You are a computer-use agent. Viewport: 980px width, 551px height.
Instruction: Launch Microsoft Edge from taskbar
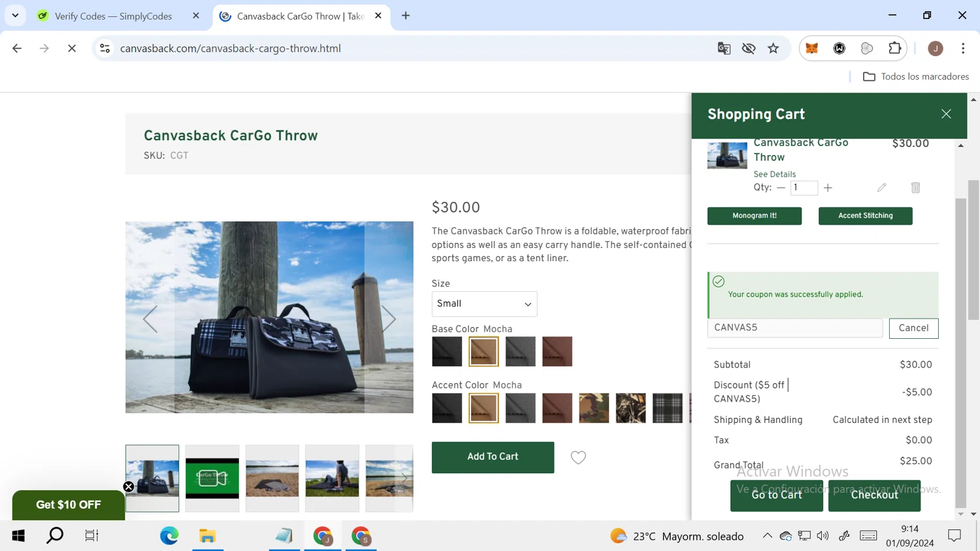[x=169, y=536]
